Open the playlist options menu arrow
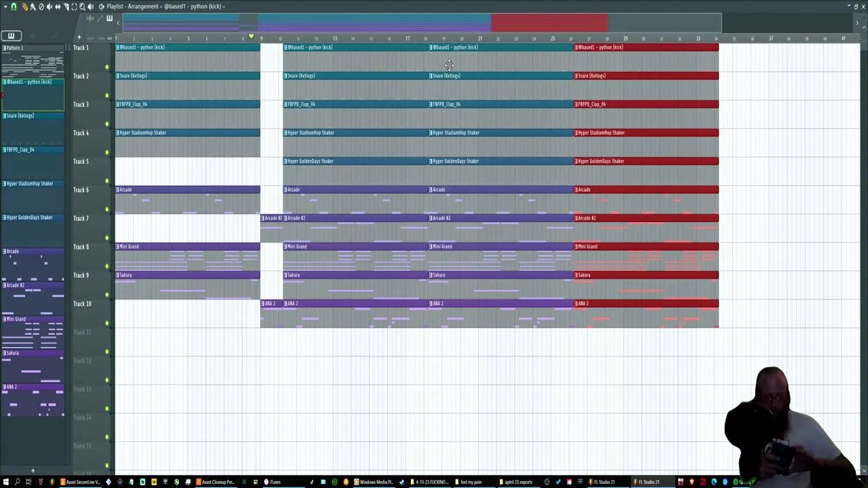The image size is (868, 488). click(x=5, y=7)
